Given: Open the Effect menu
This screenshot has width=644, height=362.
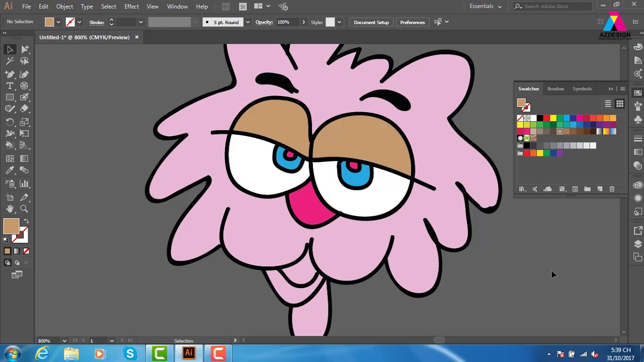Looking at the screenshot, I should (131, 7).
